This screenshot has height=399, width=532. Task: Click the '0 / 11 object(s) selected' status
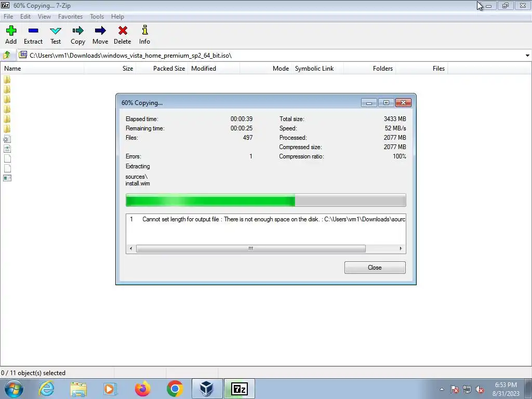click(x=33, y=373)
